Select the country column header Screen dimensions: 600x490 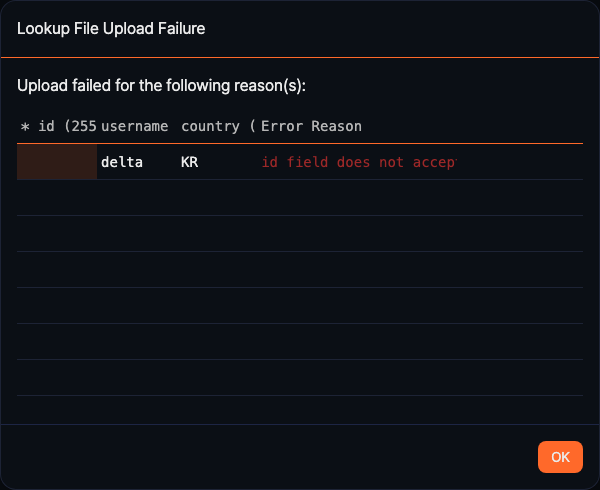(x=218, y=126)
